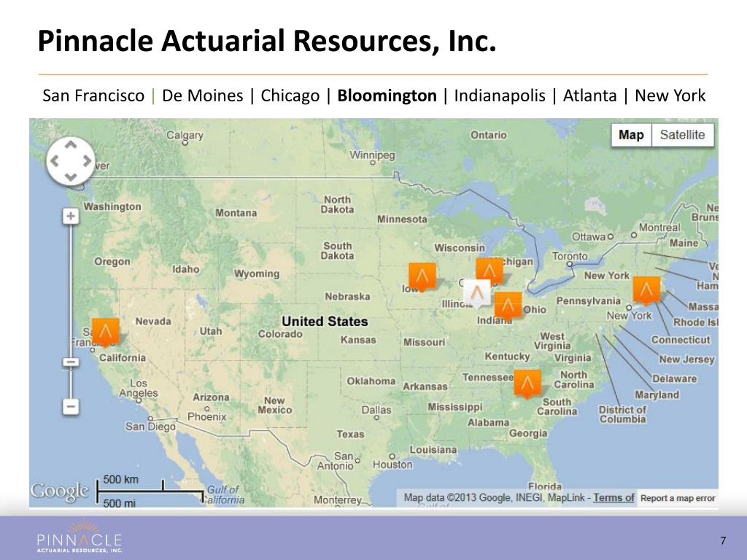Click the Dallas city label
Image resolution: width=747 pixels, height=560 pixels.
376,410
